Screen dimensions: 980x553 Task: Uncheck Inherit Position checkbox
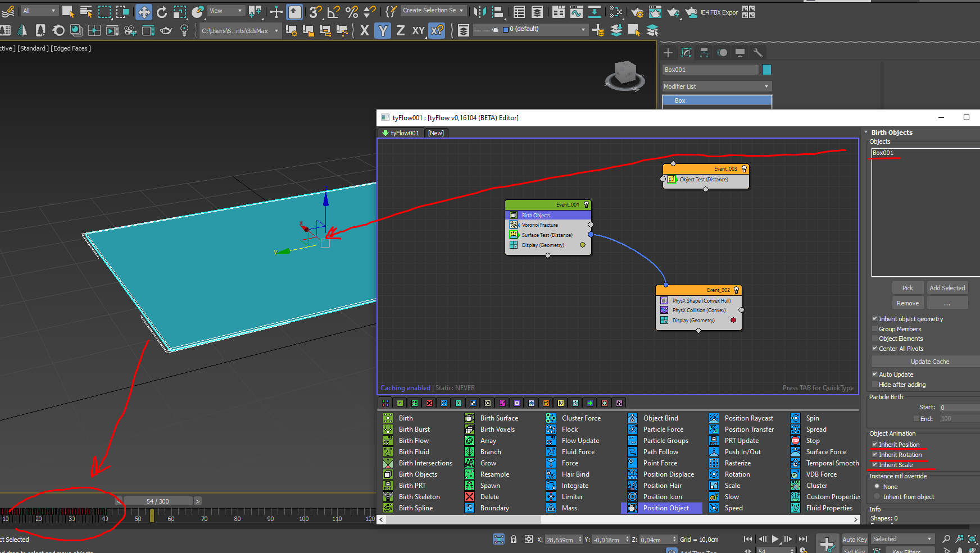(x=875, y=445)
